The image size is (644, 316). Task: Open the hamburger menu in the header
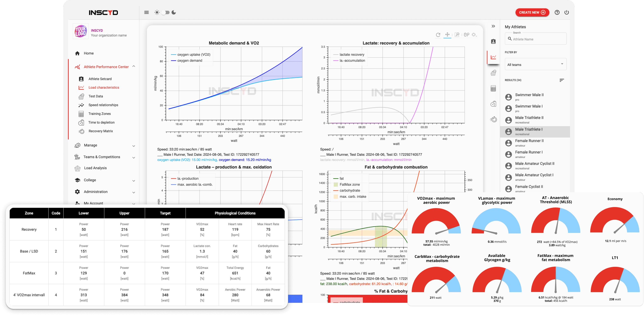pos(147,12)
